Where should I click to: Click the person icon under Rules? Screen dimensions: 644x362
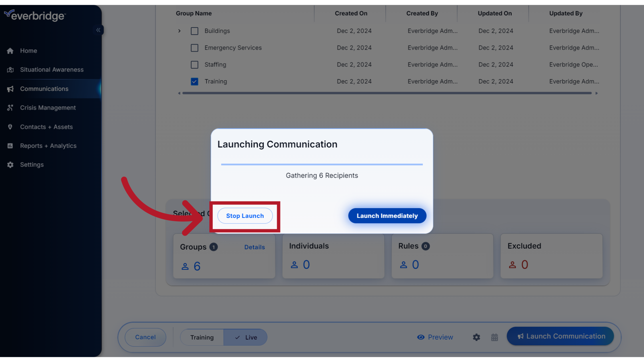pos(404,265)
